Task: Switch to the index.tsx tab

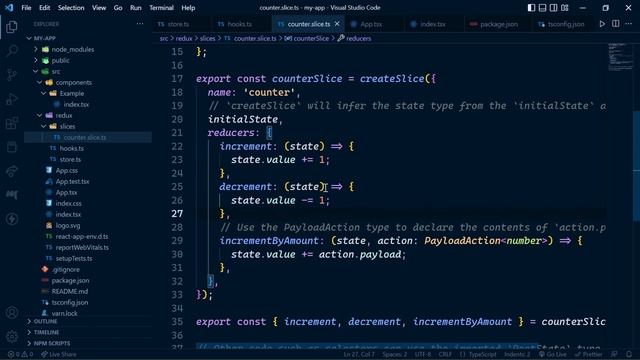Action: point(433,24)
